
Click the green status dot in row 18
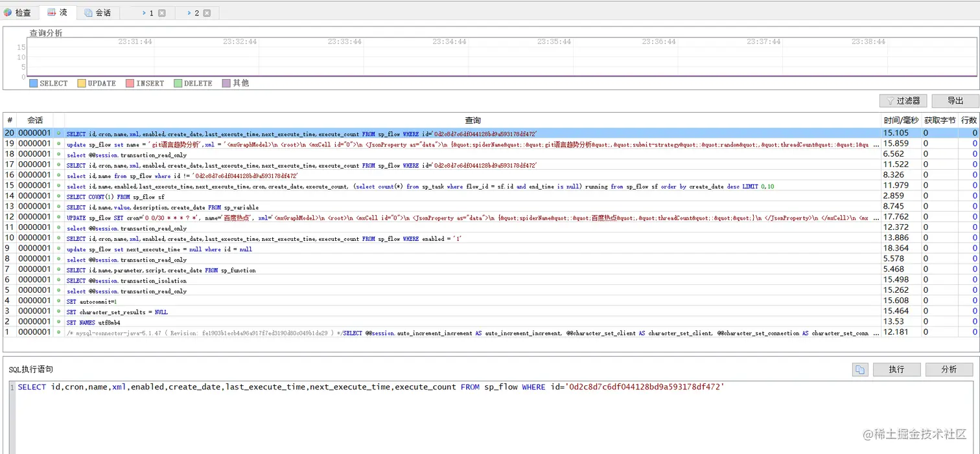click(x=59, y=154)
